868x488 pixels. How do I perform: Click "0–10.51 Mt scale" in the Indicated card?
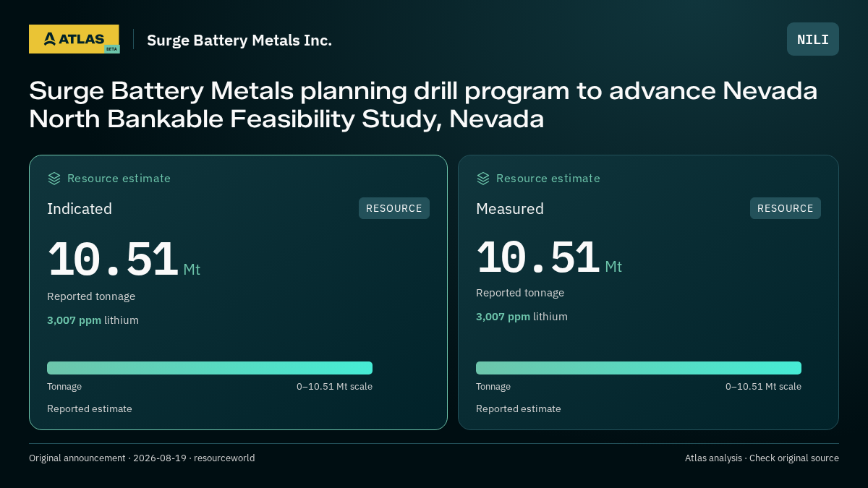[334, 387]
